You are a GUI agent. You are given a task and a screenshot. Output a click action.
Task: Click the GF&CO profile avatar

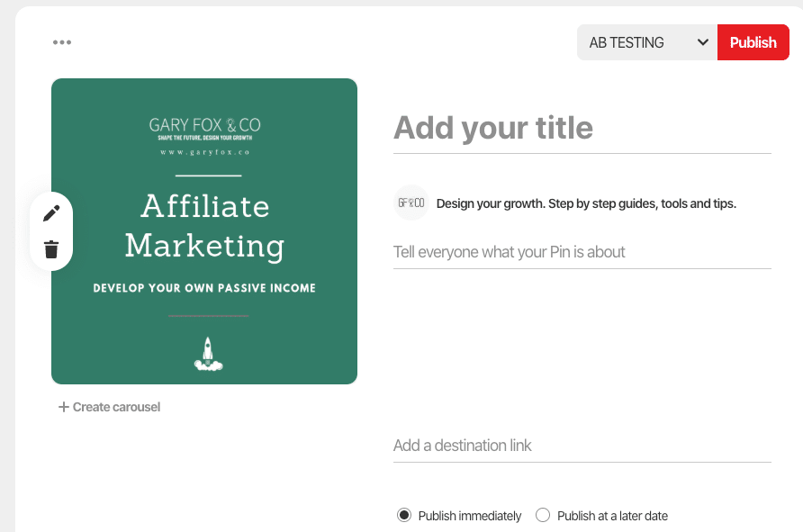[x=411, y=203]
